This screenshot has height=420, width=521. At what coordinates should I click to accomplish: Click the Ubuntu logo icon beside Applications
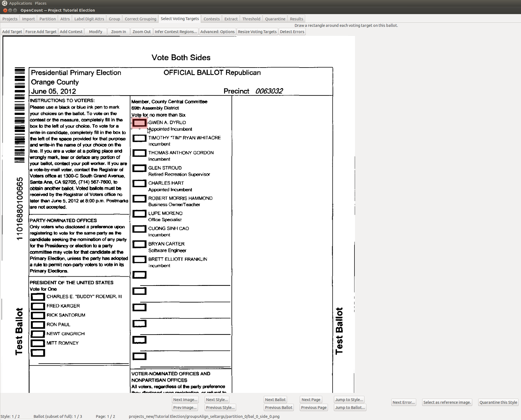click(x=4, y=3)
